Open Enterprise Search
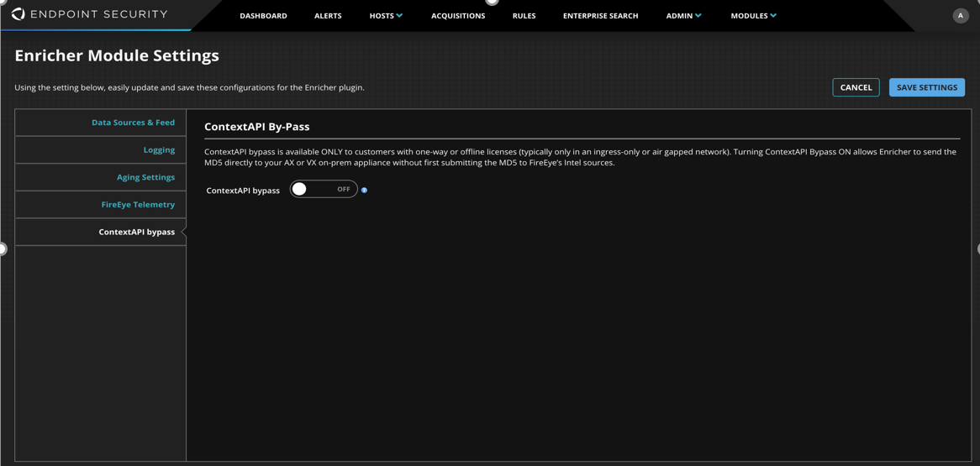980x466 pixels. (x=601, y=16)
